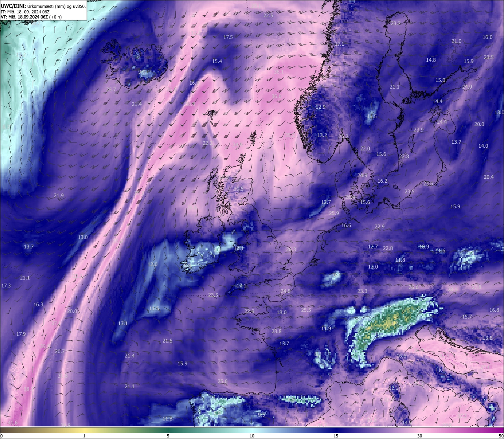Click the 1 label on the colour scale

[x=84, y=436]
